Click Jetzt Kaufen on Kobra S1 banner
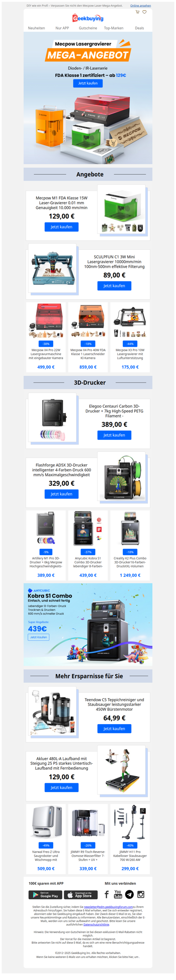 coord(39,637)
